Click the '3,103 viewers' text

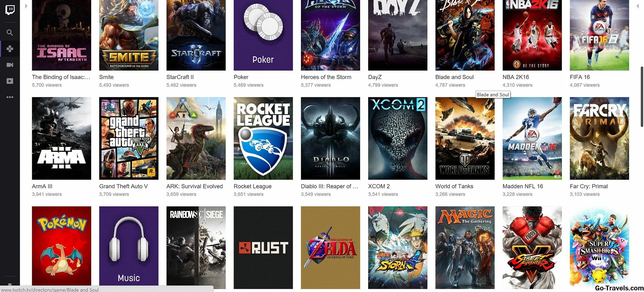click(x=585, y=194)
